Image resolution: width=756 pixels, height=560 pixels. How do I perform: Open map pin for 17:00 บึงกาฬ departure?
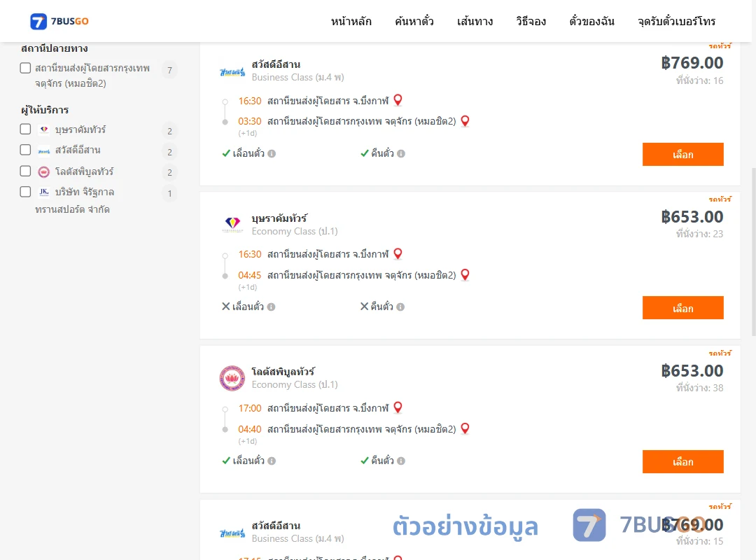[x=398, y=407]
